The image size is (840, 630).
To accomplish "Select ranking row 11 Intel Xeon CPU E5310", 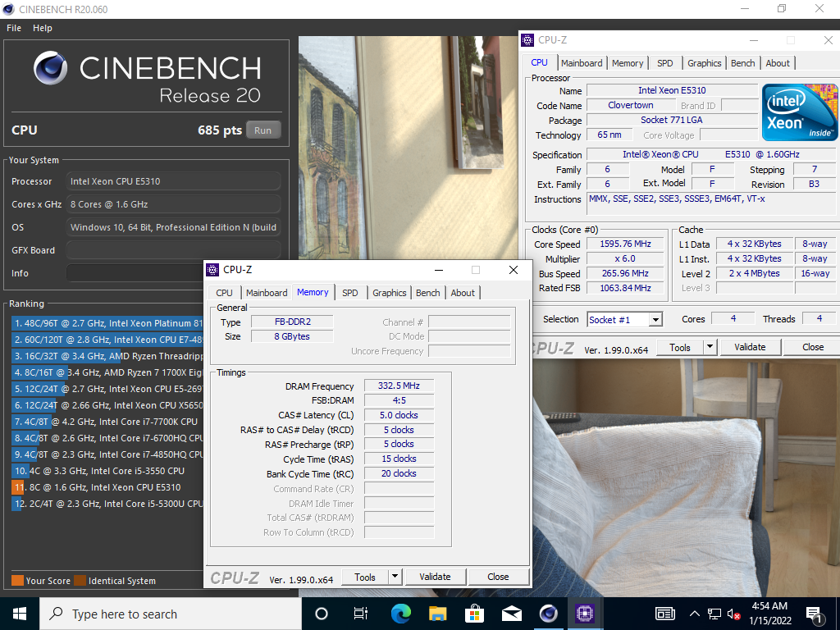I will click(x=107, y=487).
